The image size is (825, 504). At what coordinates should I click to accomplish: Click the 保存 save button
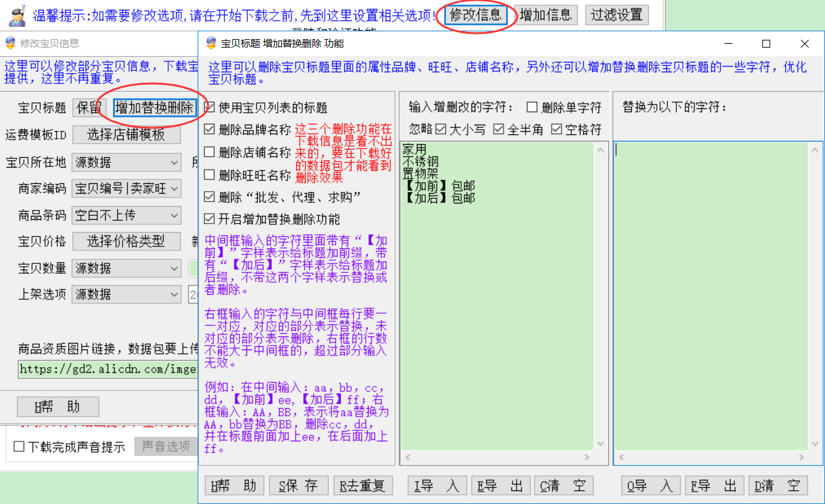click(298, 486)
